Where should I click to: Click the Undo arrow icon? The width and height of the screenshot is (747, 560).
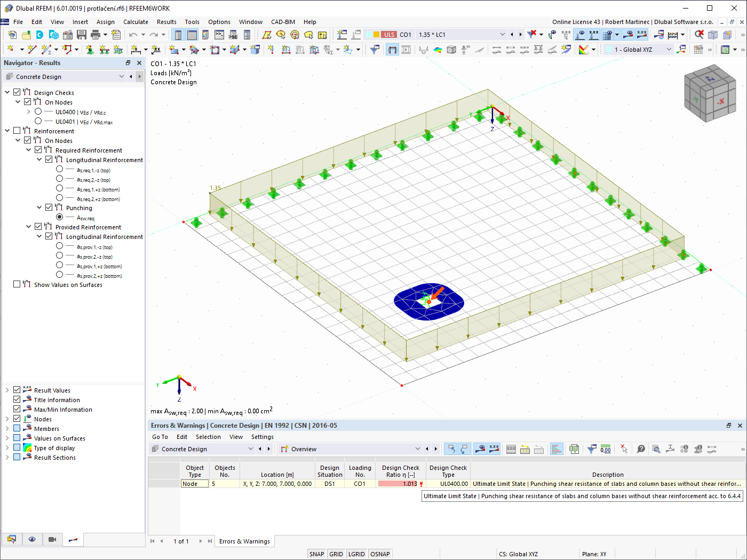point(133,35)
